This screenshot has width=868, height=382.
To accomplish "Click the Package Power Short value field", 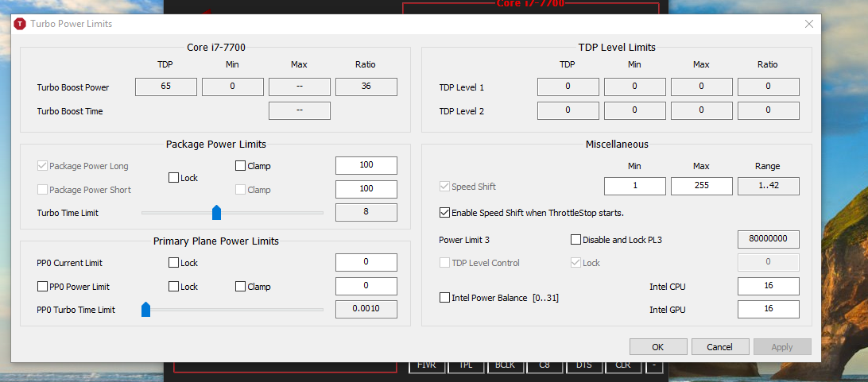I will (x=366, y=189).
